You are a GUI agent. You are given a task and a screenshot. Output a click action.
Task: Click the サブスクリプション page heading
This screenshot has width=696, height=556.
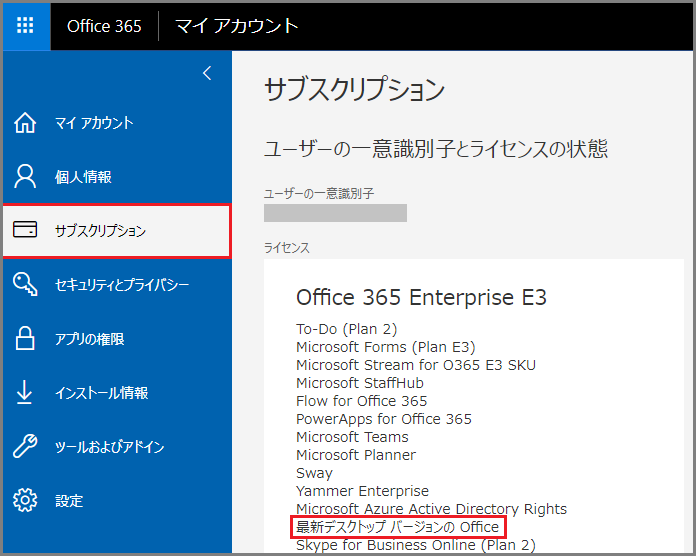click(354, 89)
